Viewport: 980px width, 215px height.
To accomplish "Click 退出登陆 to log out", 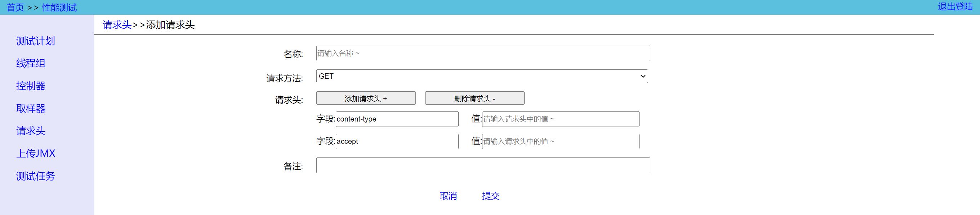I will click(x=955, y=7).
